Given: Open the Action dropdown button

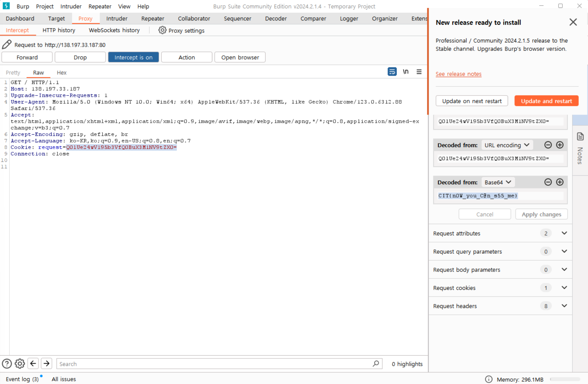Looking at the screenshot, I should [x=187, y=57].
